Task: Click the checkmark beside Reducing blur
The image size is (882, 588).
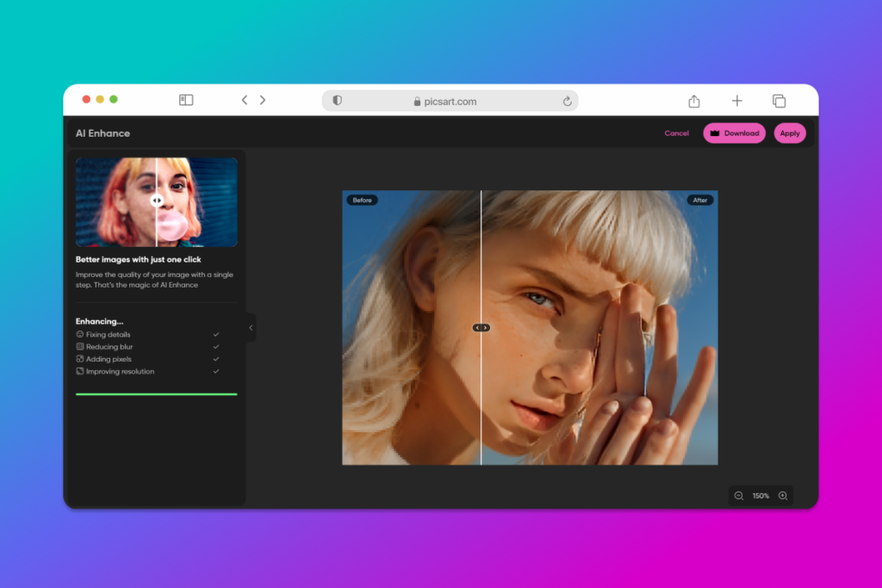Action: click(x=215, y=346)
